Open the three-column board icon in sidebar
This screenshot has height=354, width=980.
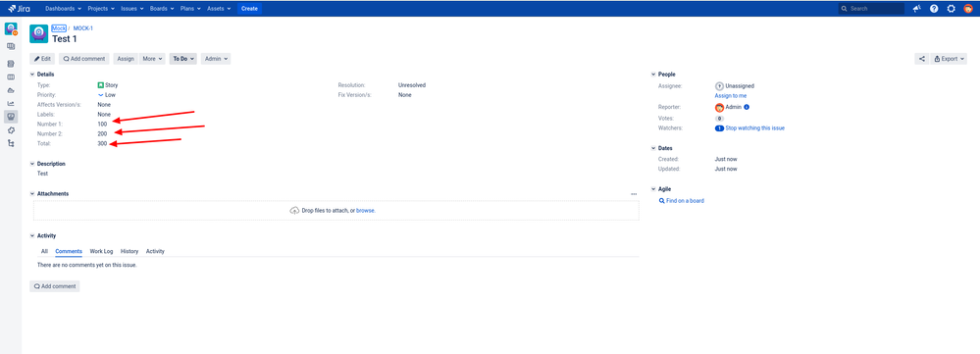click(x=11, y=76)
